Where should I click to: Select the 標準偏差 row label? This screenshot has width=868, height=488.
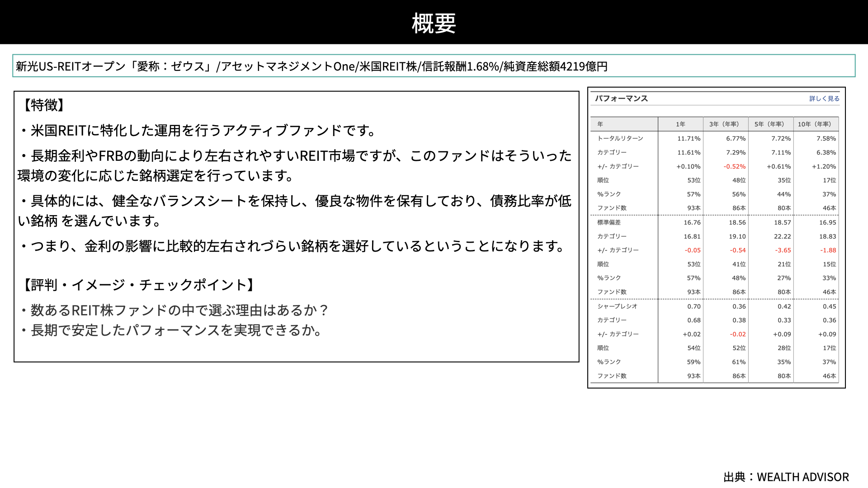click(609, 222)
